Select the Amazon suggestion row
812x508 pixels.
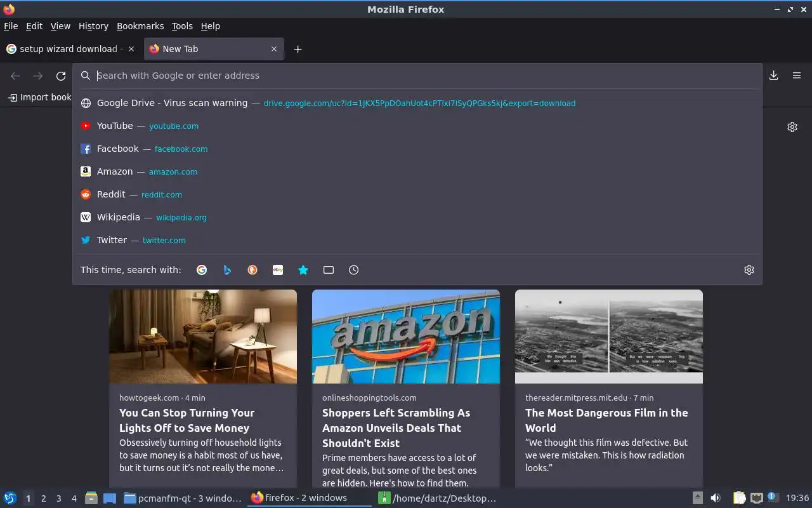click(417, 171)
